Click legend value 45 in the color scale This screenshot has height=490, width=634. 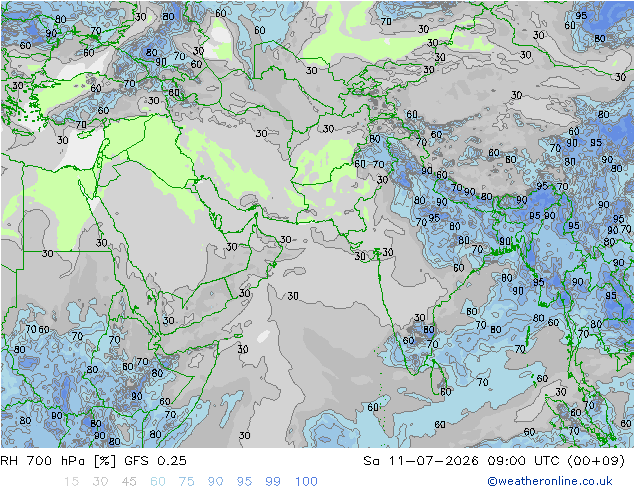click(129, 482)
